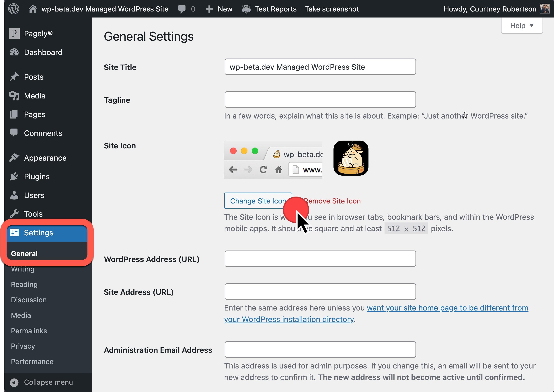This screenshot has height=392, width=554.
Task: Collapse the Settings submenu
Action: click(x=39, y=232)
